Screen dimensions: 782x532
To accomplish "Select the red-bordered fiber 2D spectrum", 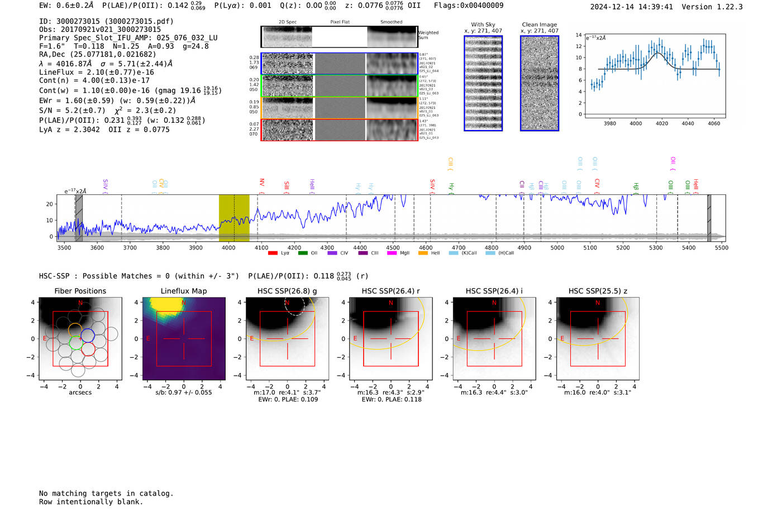I will [x=340, y=130].
